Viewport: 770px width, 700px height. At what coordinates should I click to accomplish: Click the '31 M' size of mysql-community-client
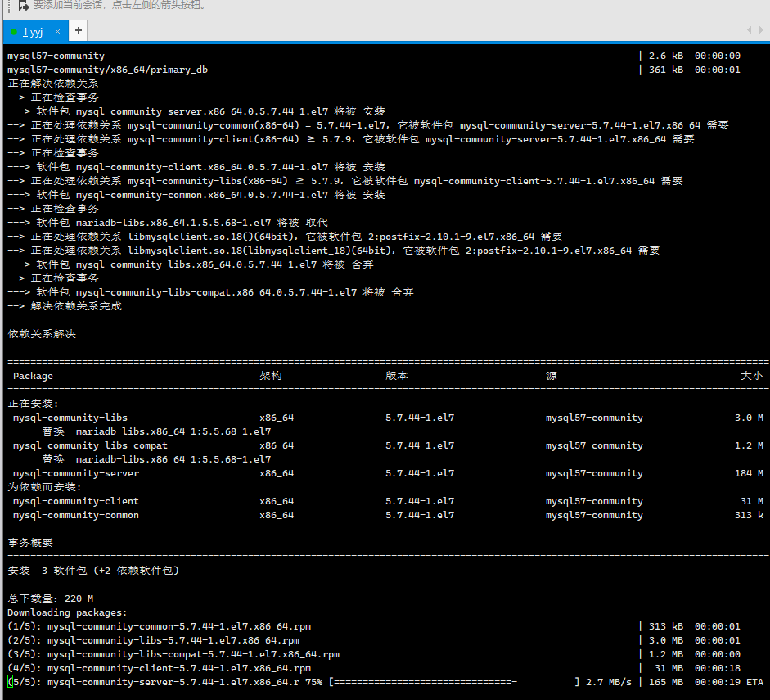coord(752,502)
